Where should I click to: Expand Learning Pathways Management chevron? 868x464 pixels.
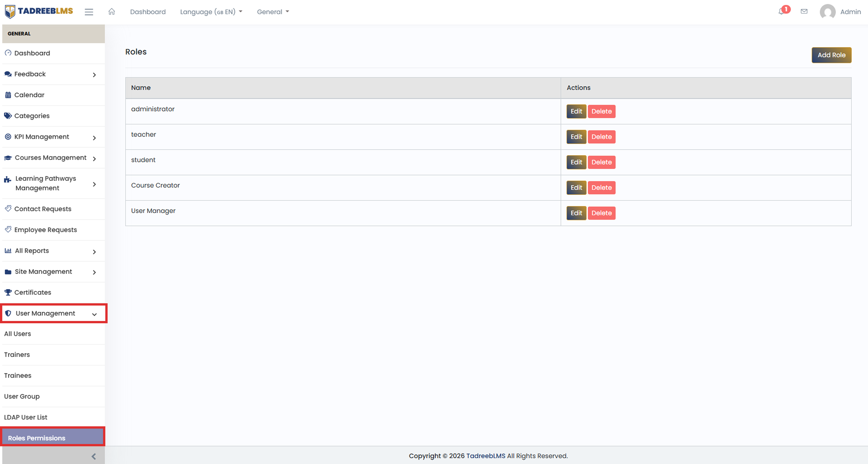[x=94, y=184]
